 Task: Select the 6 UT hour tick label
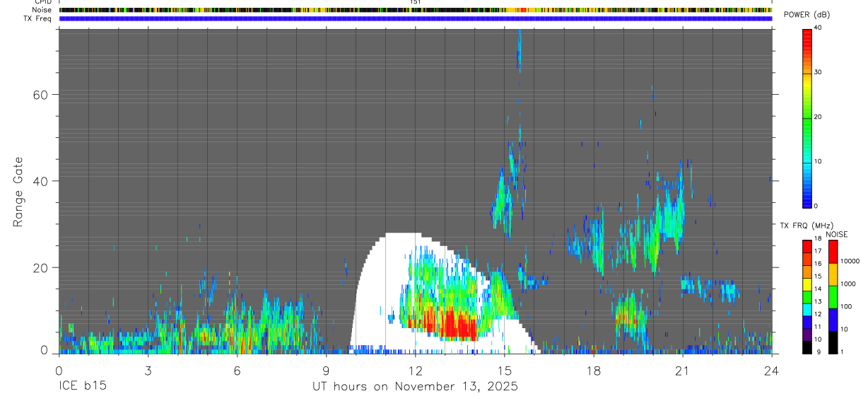coord(237,371)
